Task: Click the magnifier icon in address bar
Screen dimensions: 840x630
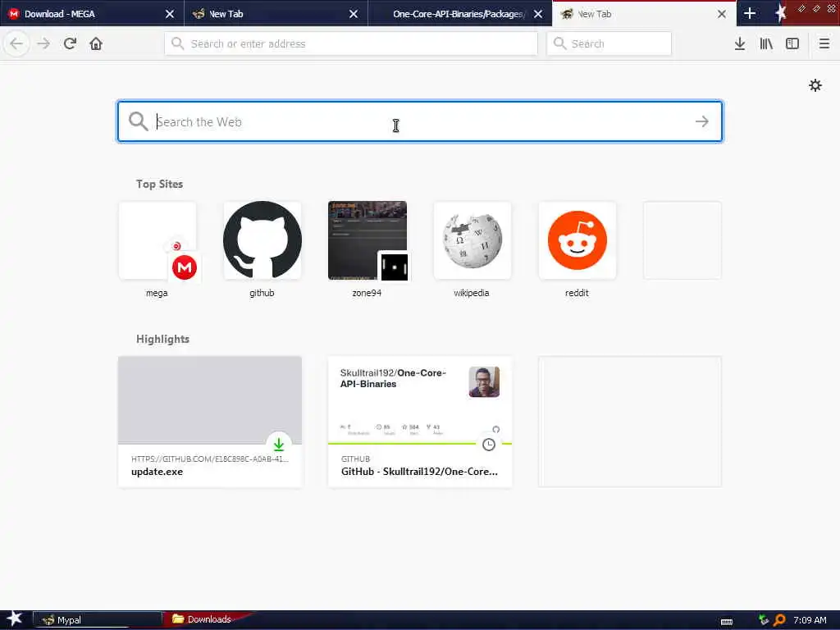Action: (x=177, y=43)
